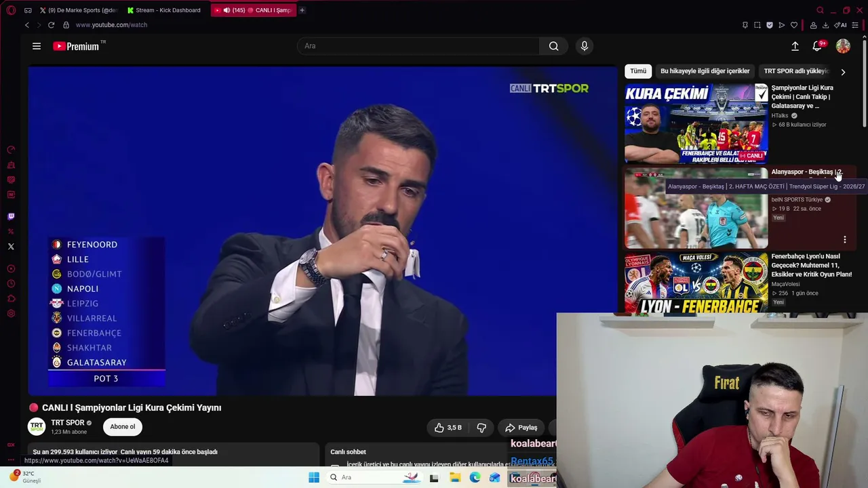
Task: Dislike the video with thumbs down
Action: 481,428
